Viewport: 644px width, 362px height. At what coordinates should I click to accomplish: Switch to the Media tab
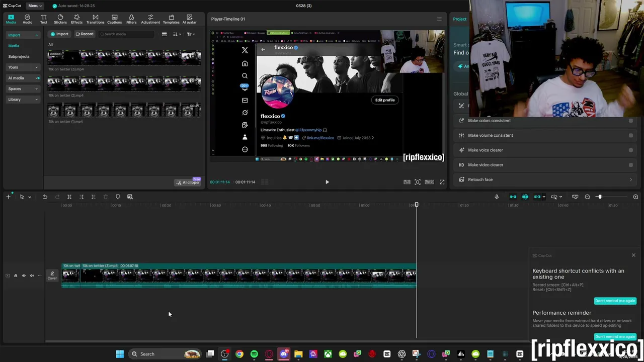(11, 19)
